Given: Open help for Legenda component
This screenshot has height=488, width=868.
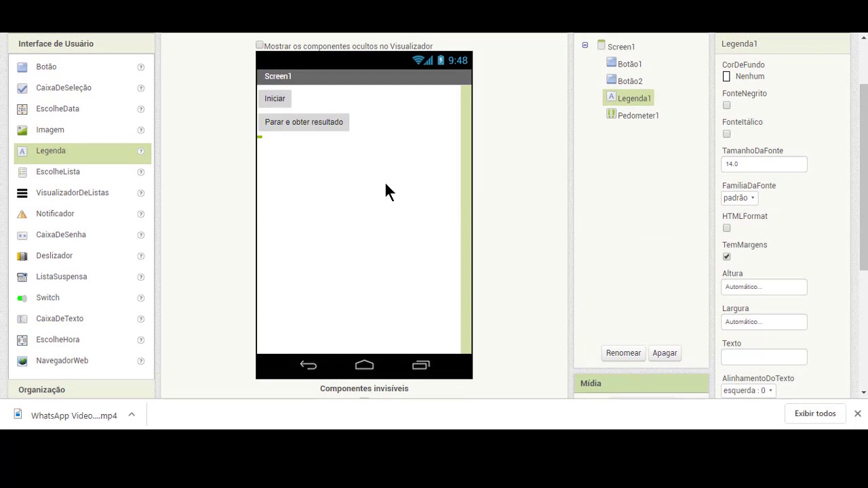Looking at the screenshot, I should 141,151.
